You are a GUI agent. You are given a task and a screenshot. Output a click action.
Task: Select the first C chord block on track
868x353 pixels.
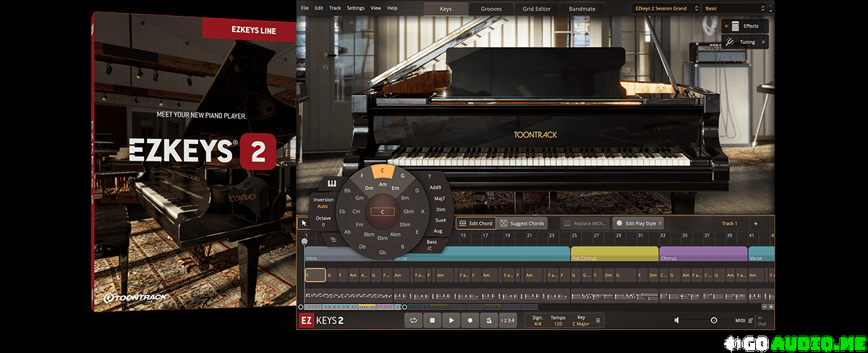(x=315, y=275)
